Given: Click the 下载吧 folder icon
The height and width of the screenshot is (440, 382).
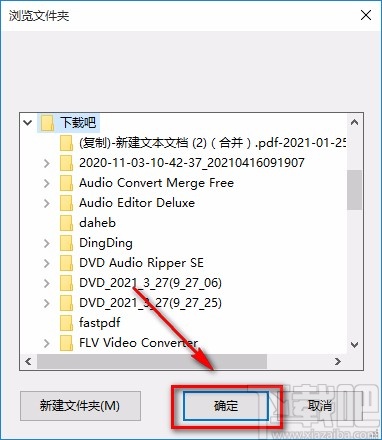Looking at the screenshot, I should (47, 123).
